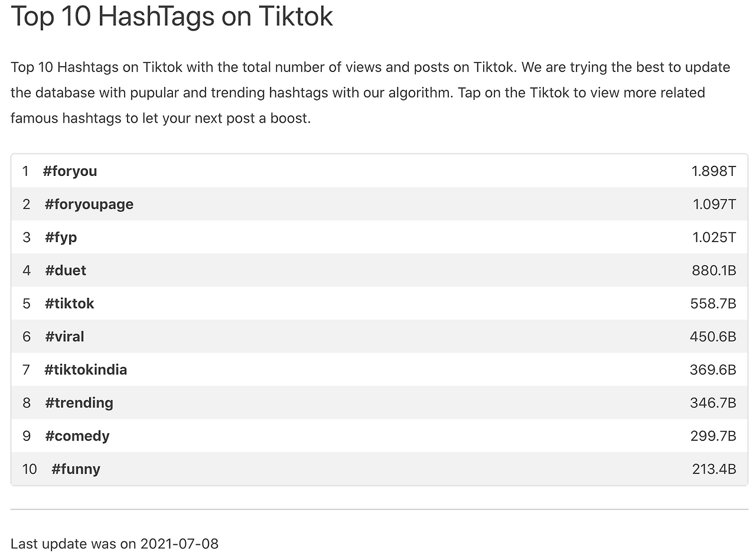Image resolution: width=756 pixels, height=559 pixels.
Task: Open the #viral hashtag link
Action: [64, 336]
